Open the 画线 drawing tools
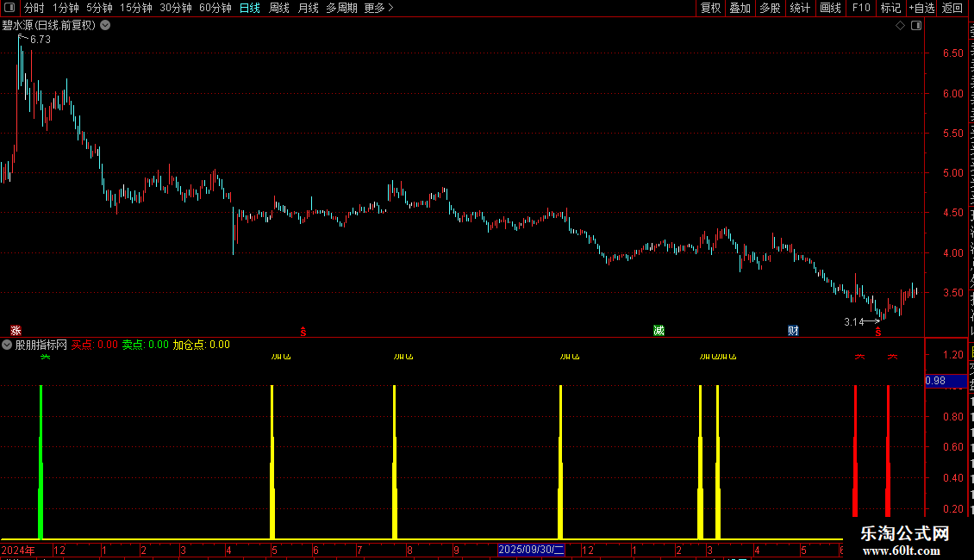Screen dimensions: 974x560 pyautogui.click(x=830, y=8)
